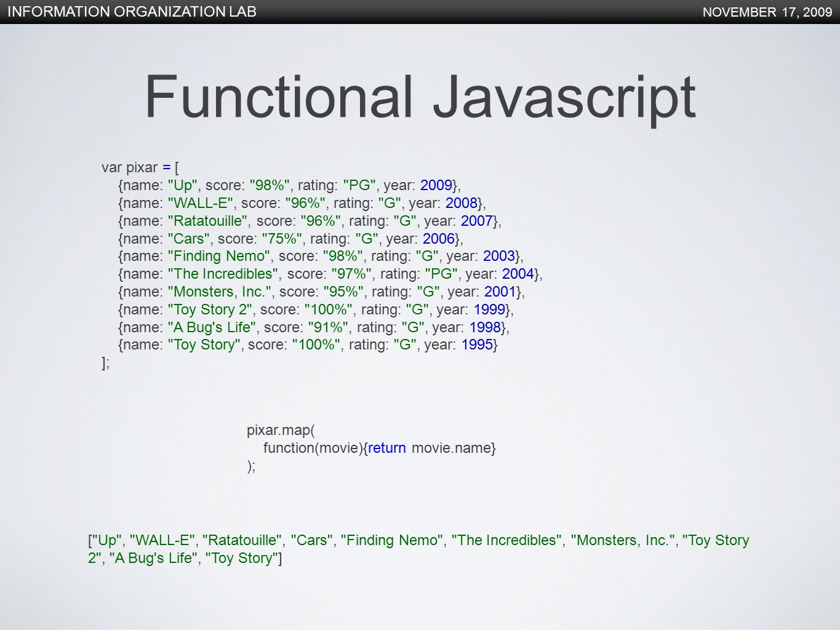Click the score "97%" in The Incredibles row
840x630 pixels.
(x=352, y=274)
